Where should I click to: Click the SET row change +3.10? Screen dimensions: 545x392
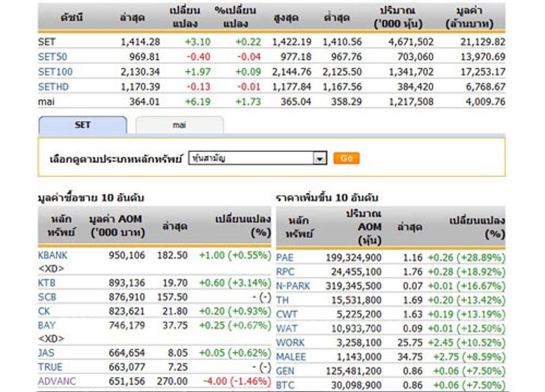[198, 42]
